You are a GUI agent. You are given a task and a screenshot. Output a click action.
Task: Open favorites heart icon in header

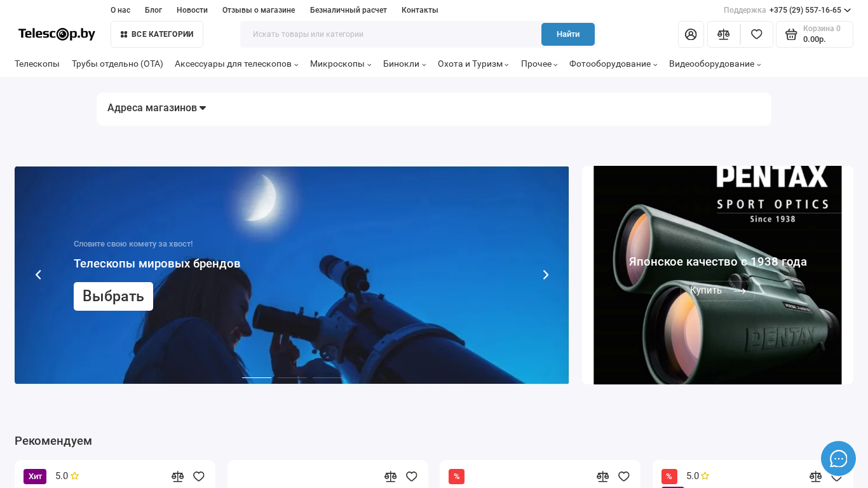click(756, 34)
